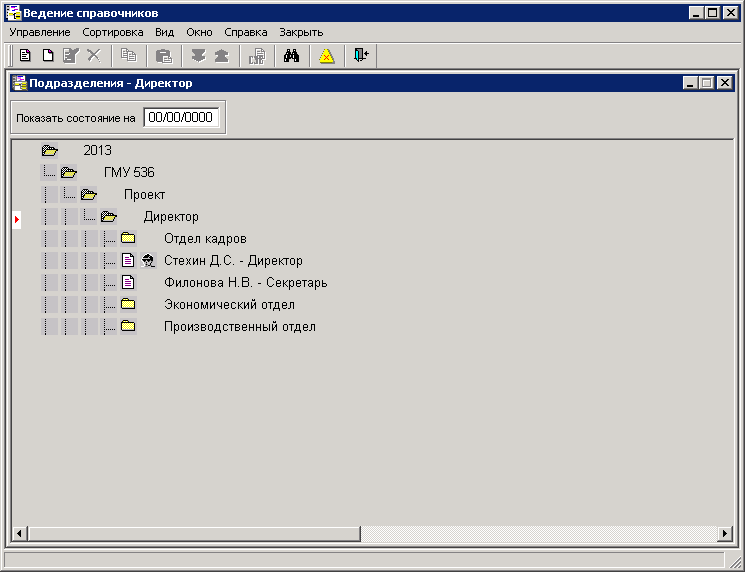
Task: Click the exit door toolbar icon
Action: [x=361, y=55]
